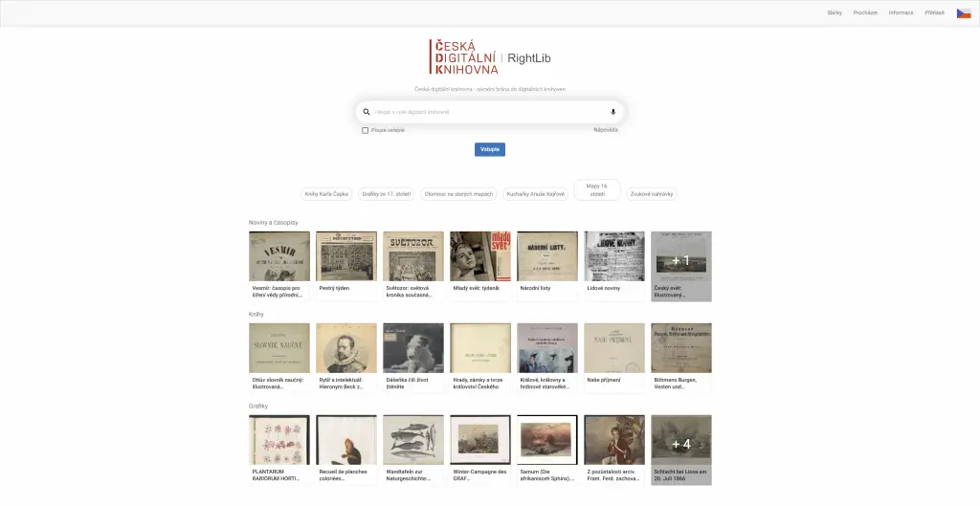Select the Knihy Karla Čapka chip
Viewport: 980px width, 506px height.
tap(326, 194)
